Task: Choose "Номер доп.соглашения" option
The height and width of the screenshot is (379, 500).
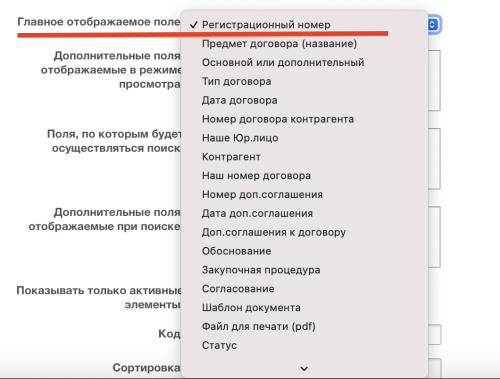Action: (x=304, y=194)
